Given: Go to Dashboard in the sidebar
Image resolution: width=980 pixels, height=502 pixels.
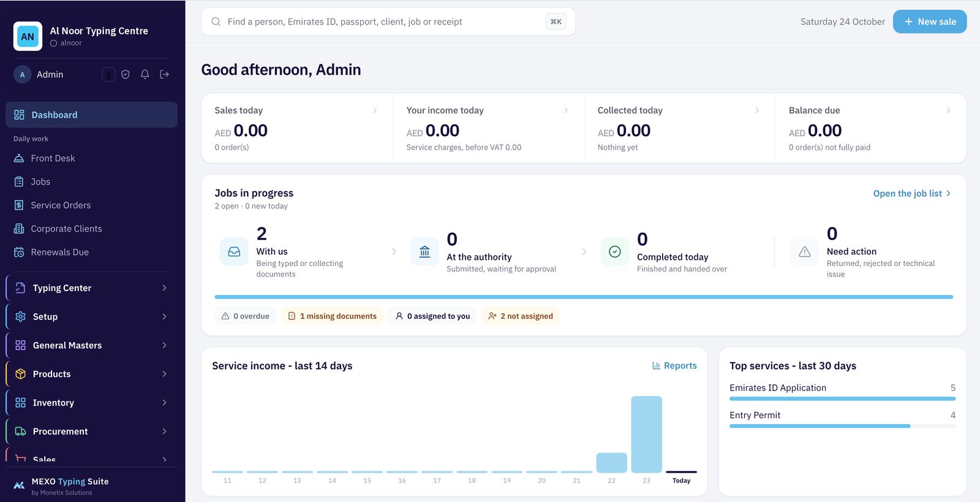Looking at the screenshot, I should (x=91, y=115).
